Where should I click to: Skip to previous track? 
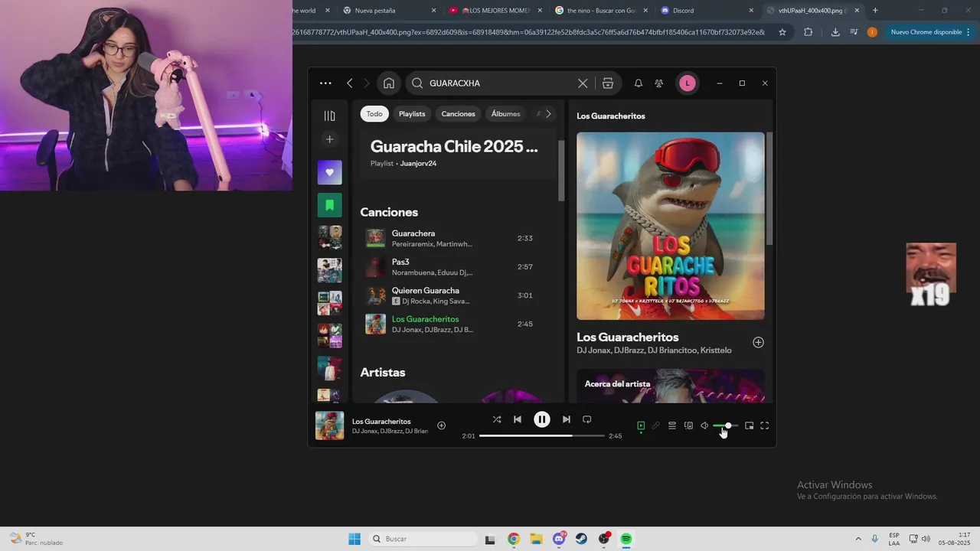coord(518,419)
